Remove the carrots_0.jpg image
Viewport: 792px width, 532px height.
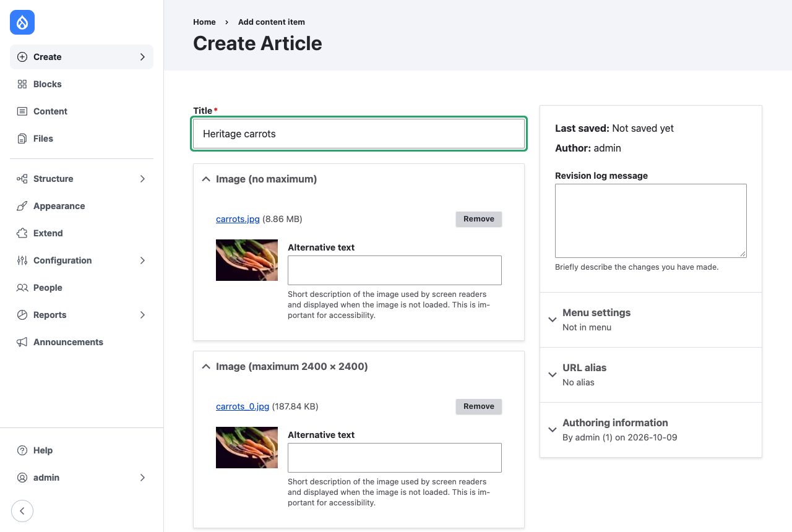coord(479,406)
